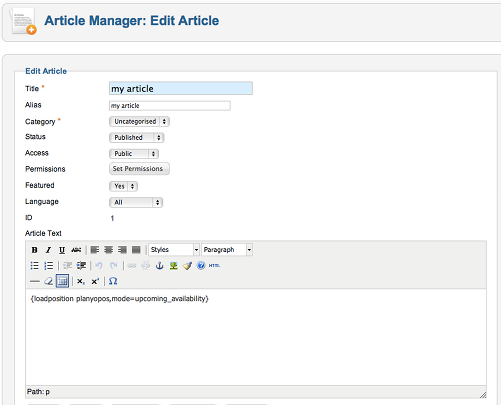The image size is (501, 405).
Task: Open the Paragraph format dropdown
Action: (227, 250)
